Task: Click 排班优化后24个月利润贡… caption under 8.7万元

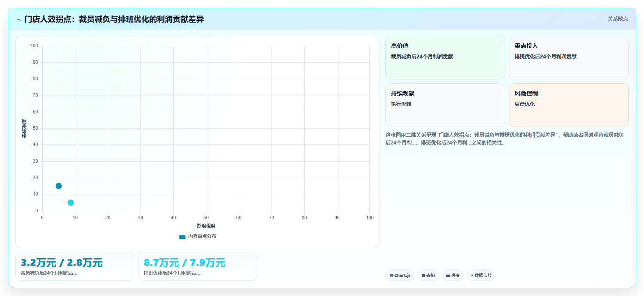Action: tap(172, 273)
